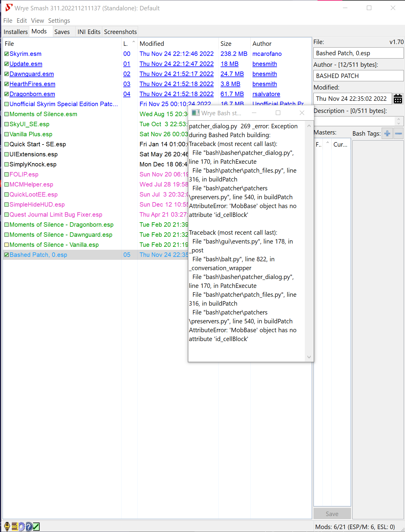This screenshot has width=405, height=532.
Task: Select Moments of Silence - Vanilla.esp
Action: click(x=54, y=245)
